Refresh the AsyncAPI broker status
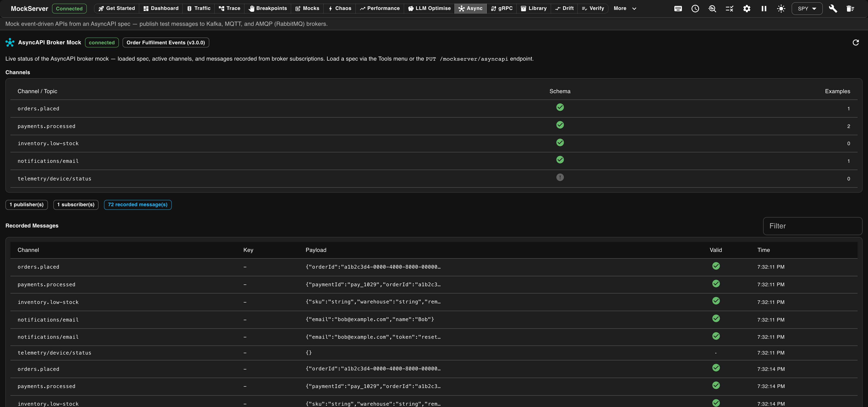 tap(856, 43)
